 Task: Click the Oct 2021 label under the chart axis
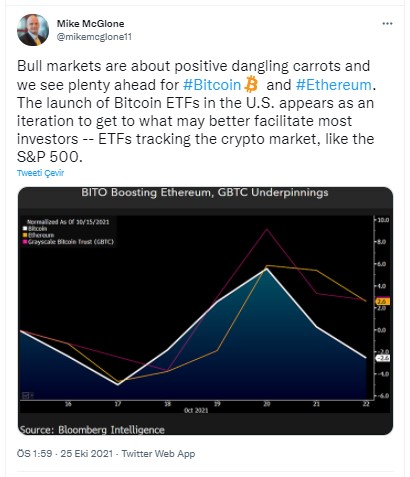click(x=196, y=410)
